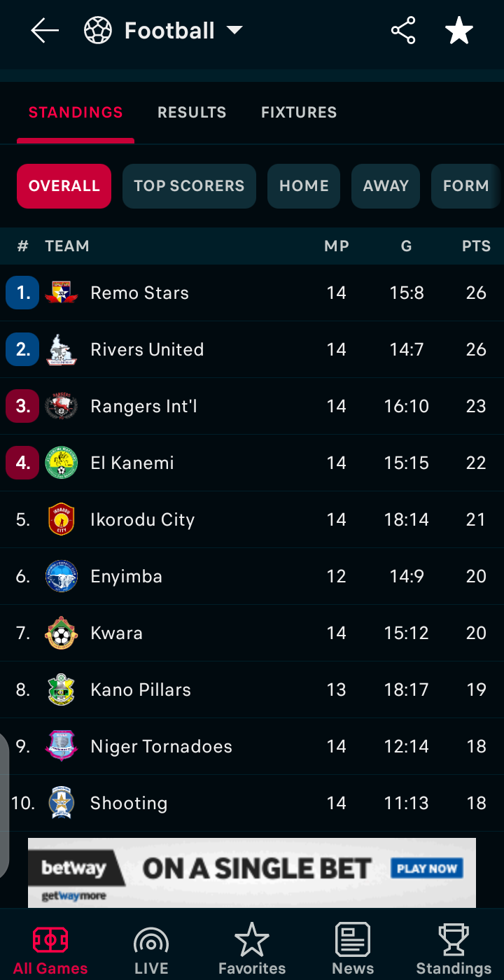
Task: Select the Form filter chip
Action: tap(465, 186)
